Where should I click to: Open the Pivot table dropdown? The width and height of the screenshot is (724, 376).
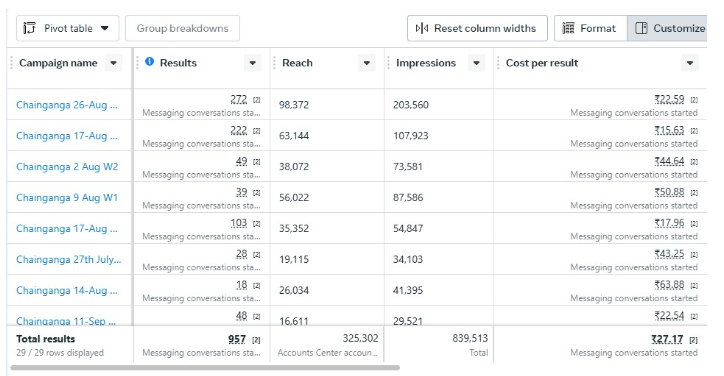(67, 28)
